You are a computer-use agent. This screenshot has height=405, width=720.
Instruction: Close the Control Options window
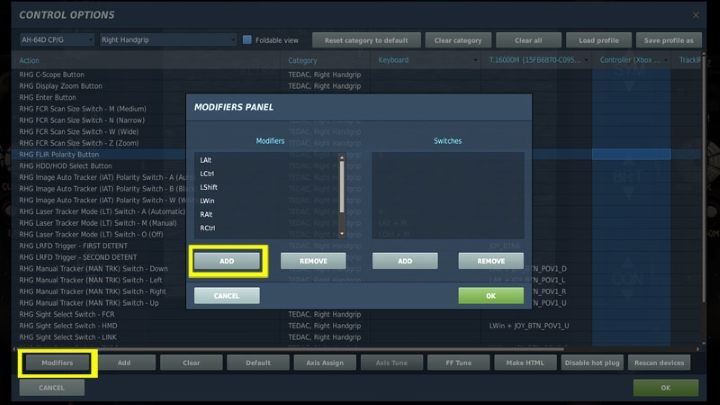pos(696,15)
